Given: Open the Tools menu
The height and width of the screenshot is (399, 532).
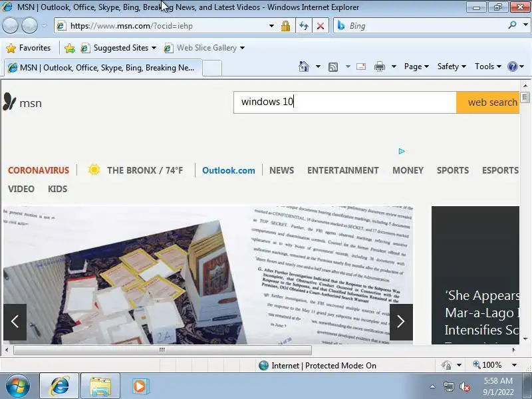Looking at the screenshot, I should 488,66.
